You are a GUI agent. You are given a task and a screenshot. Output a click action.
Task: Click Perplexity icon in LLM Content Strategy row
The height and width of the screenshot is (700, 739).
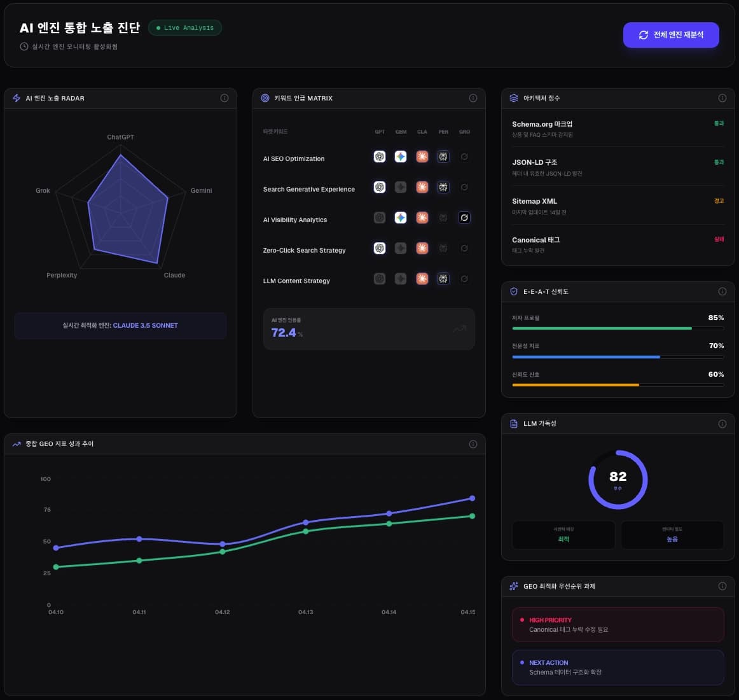(443, 279)
